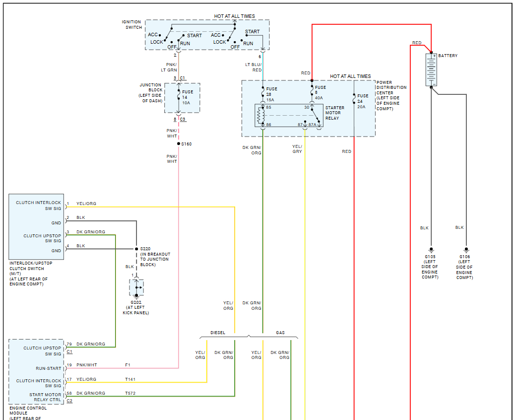Click HOT AT ALL TIMES above ignition switch

(x=234, y=16)
